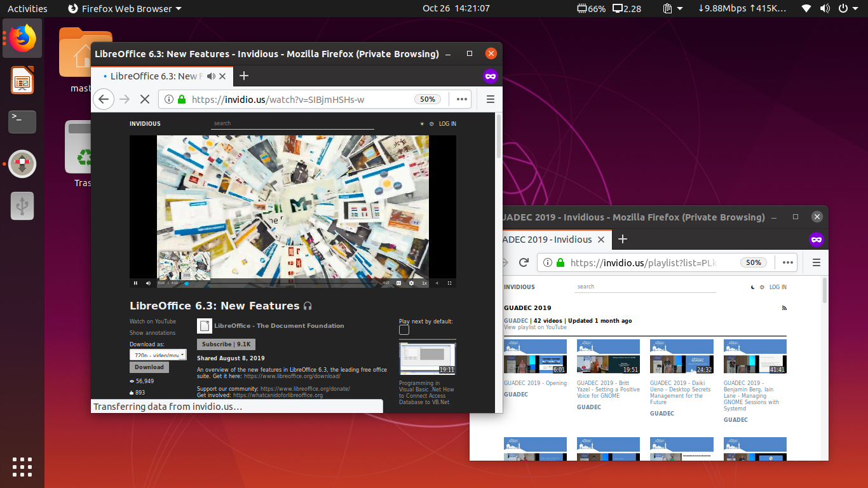Open GUADEC 2019 - Opening video thumbnail

click(x=535, y=356)
